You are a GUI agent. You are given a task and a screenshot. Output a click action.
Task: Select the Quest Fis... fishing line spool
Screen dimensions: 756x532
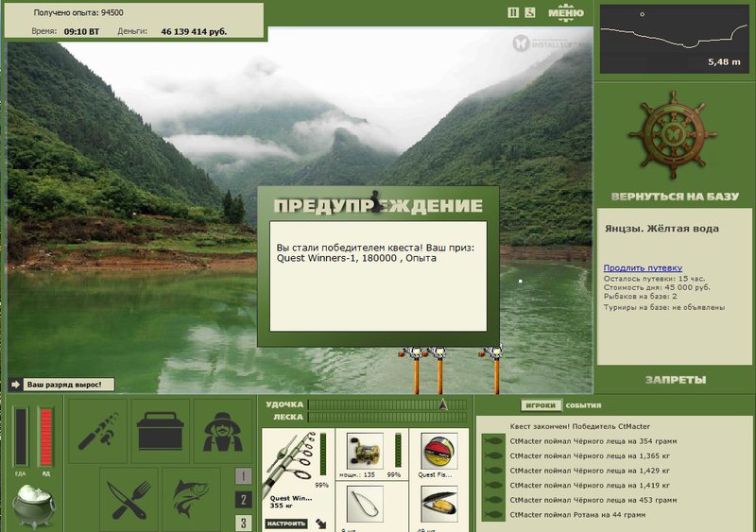[438, 452]
